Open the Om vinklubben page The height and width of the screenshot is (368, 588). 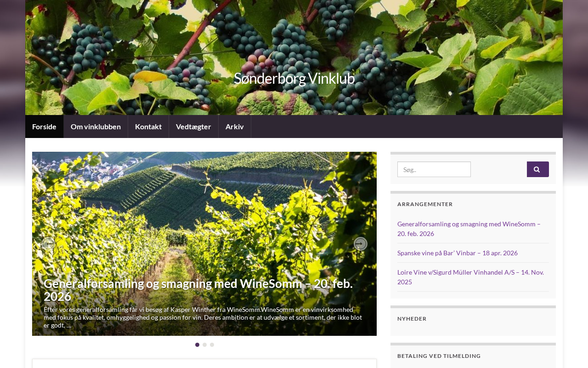pyautogui.click(x=96, y=126)
